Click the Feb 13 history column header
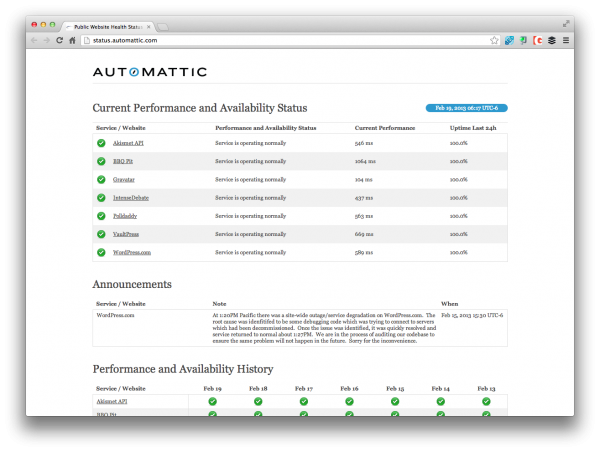The width and height of the screenshot is (600, 452). pyautogui.click(x=486, y=388)
